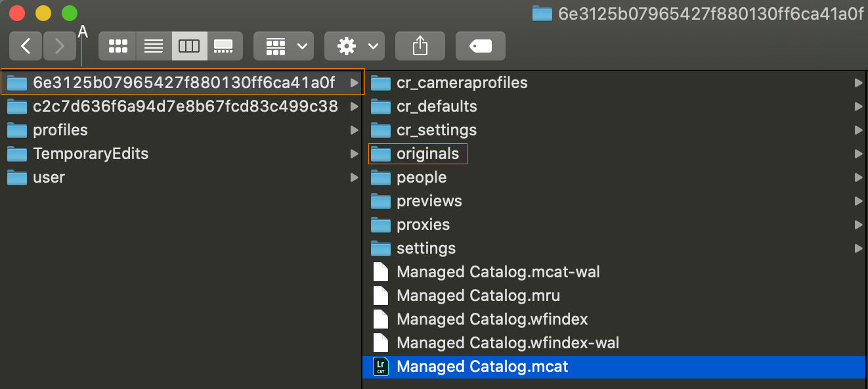Select the Managed Catalog.mcat Lightroom catalog icon

[380, 367]
